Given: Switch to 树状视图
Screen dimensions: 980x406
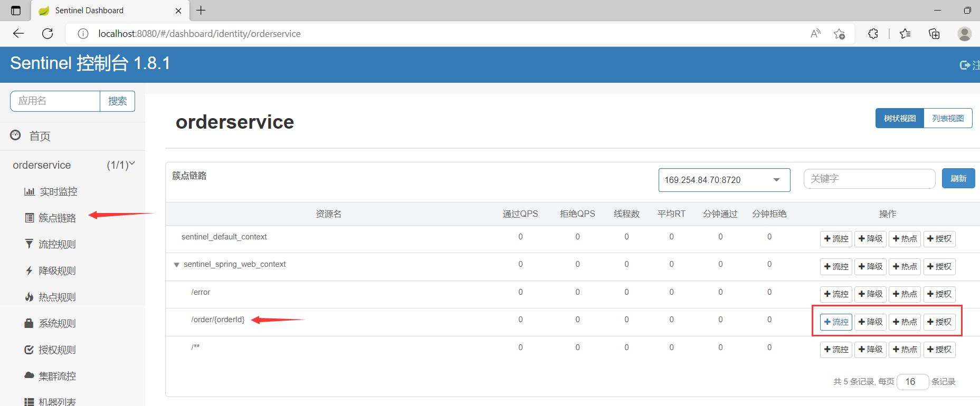Looking at the screenshot, I should coord(900,118).
